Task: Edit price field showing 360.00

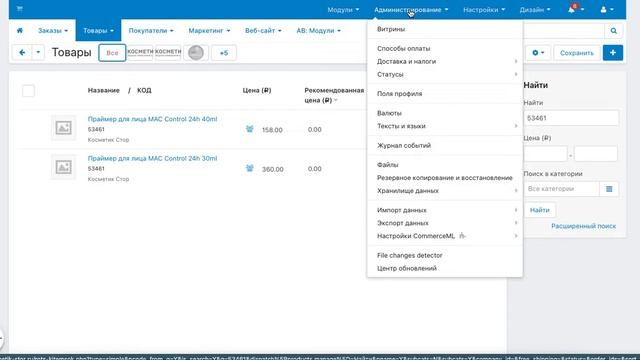Action: click(272, 169)
